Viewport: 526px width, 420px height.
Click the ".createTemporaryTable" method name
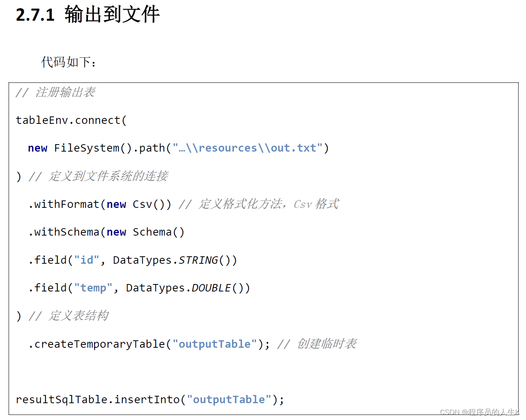pyautogui.click(x=97, y=344)
